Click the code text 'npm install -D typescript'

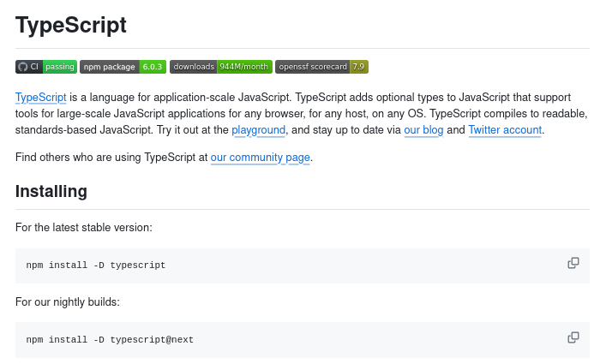(x=96, y=266)
